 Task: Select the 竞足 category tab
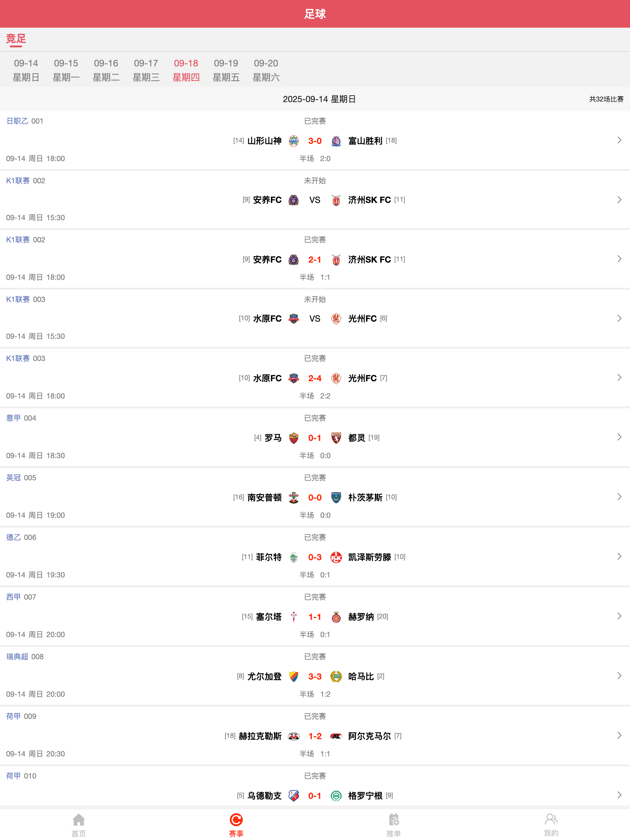[16, 39]
